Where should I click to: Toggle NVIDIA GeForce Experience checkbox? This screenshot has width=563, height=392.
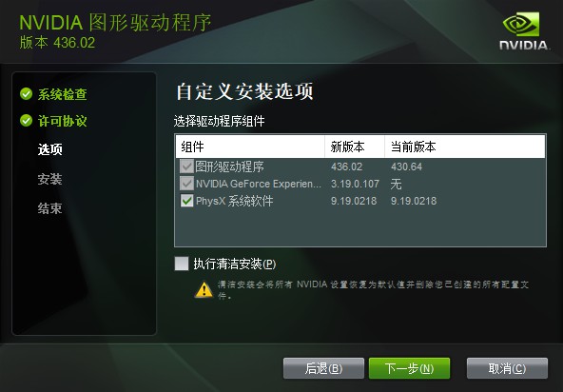point(186,184)
